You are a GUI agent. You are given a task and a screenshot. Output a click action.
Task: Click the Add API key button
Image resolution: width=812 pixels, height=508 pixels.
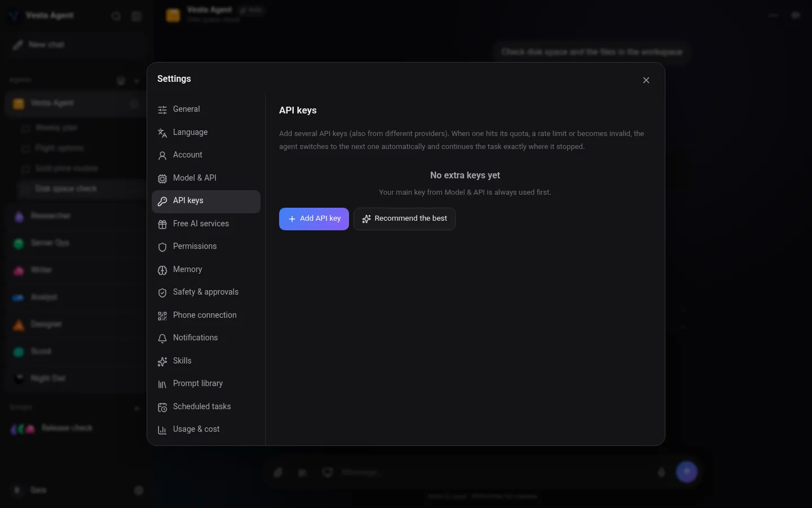pyautogui.click(x=314, y=219)
